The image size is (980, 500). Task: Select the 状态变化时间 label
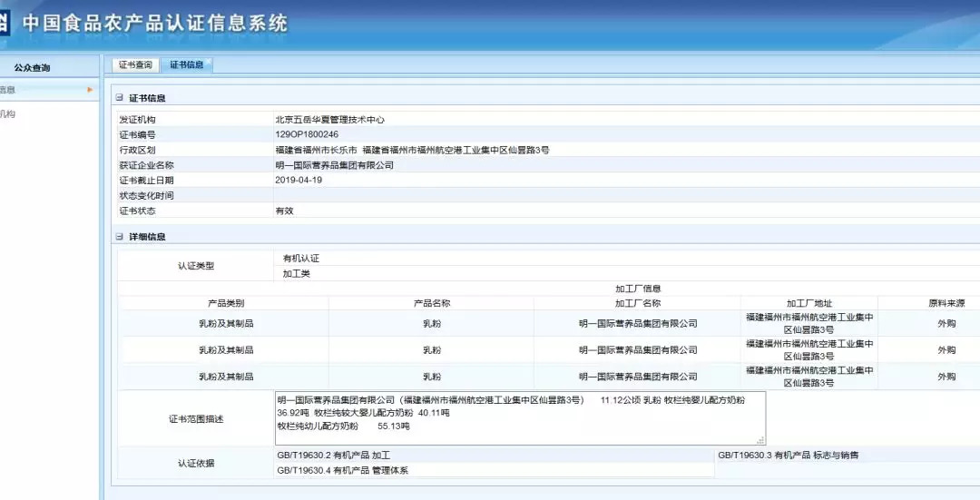(147, 196)
